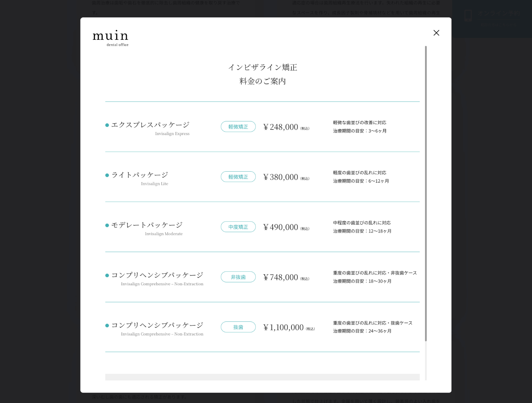Image resolution: width=532 pixels, height=403 pixels.
Task: Click the ¥490,000 price
Action: point(280,227)
